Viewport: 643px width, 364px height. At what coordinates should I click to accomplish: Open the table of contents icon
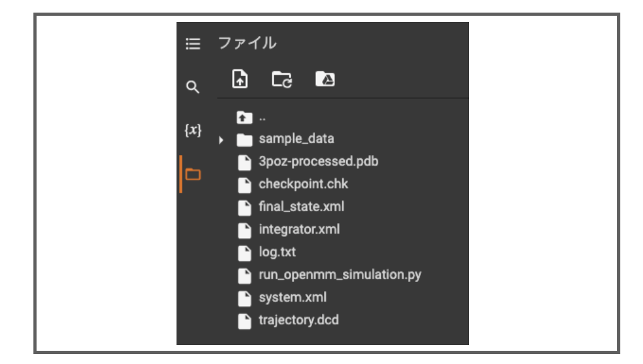point(193,44)
